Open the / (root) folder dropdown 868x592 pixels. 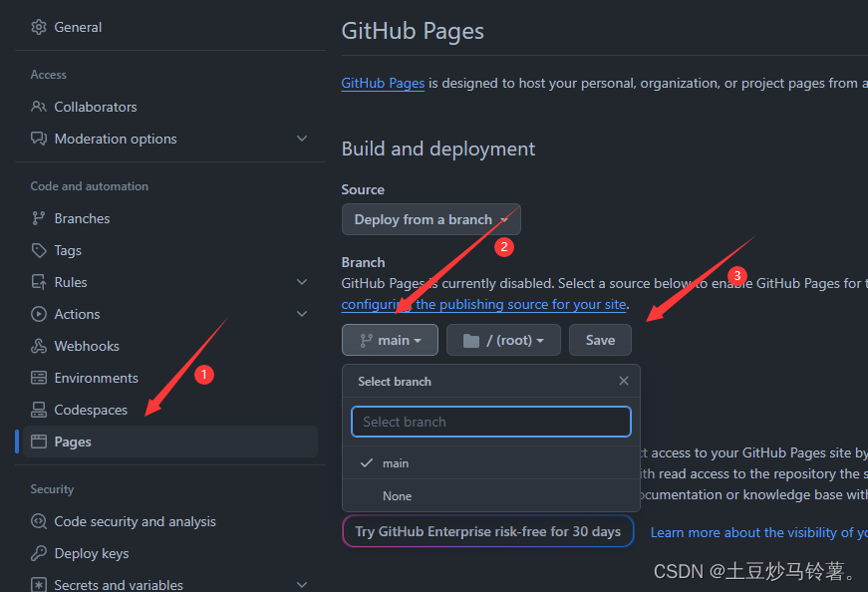click(503, 340)
